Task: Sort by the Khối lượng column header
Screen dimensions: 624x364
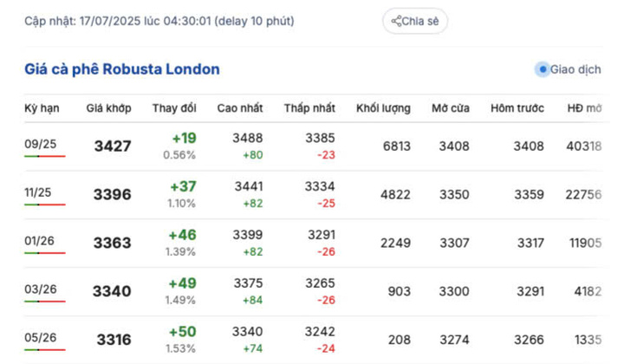Action: [x=383, y=108]
